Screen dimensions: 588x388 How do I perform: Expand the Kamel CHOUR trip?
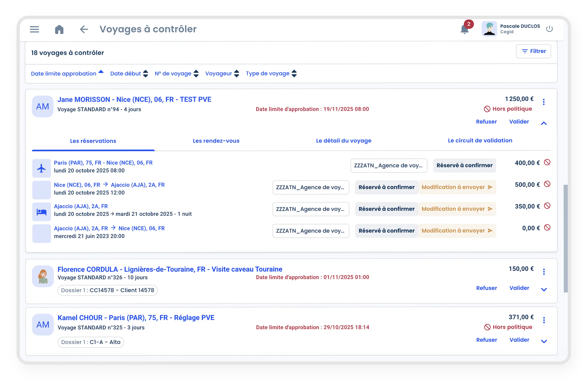click(544, 341)
